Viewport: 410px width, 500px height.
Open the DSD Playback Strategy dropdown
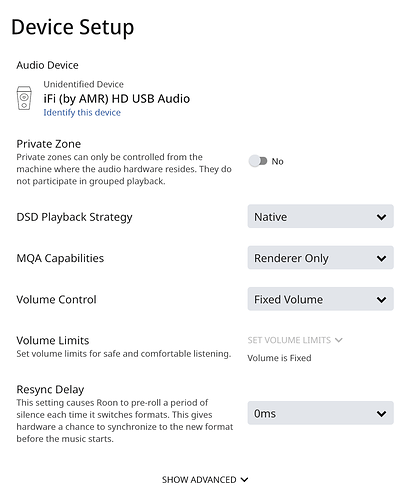click(x=320, y=217)
